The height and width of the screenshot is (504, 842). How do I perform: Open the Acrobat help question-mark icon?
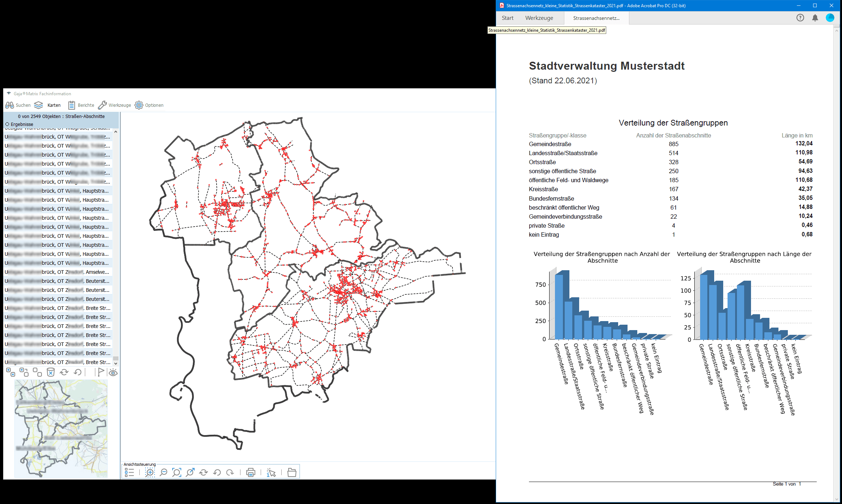point(800,18)
